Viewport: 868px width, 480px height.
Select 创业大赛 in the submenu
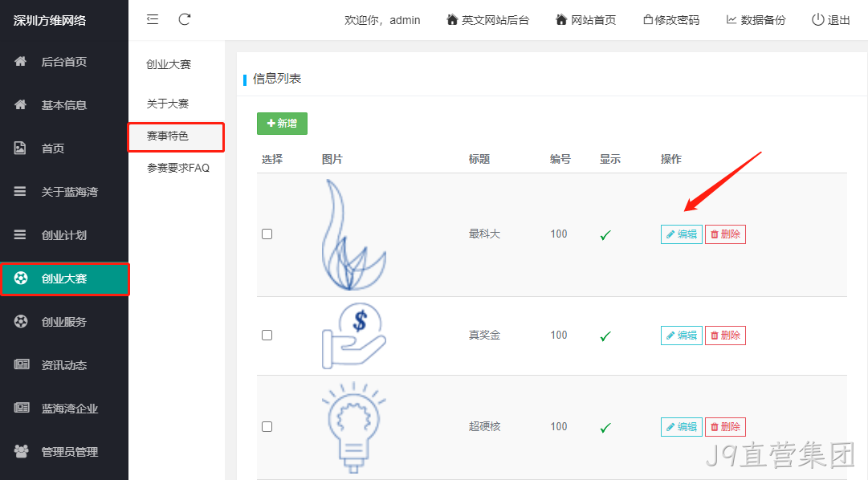click(169, 64)
